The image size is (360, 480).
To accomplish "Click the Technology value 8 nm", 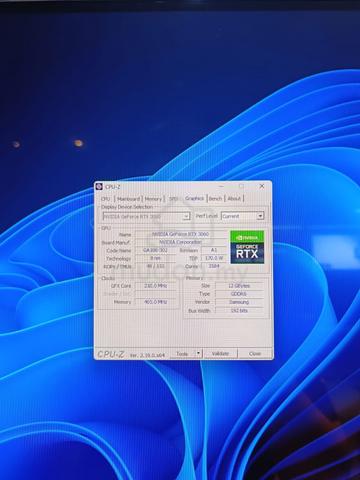I will pyautogui.click(x=155, y=258).
